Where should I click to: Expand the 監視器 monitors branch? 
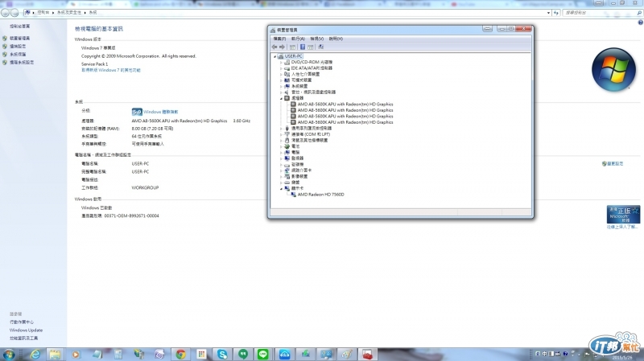tap(281, 158)
